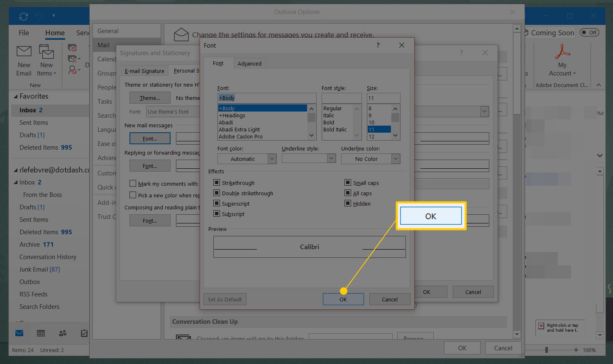Select Mail in Outlook Options sidebar
The width and height of the screenshot is (613, 364).
[x=127, y=45]
